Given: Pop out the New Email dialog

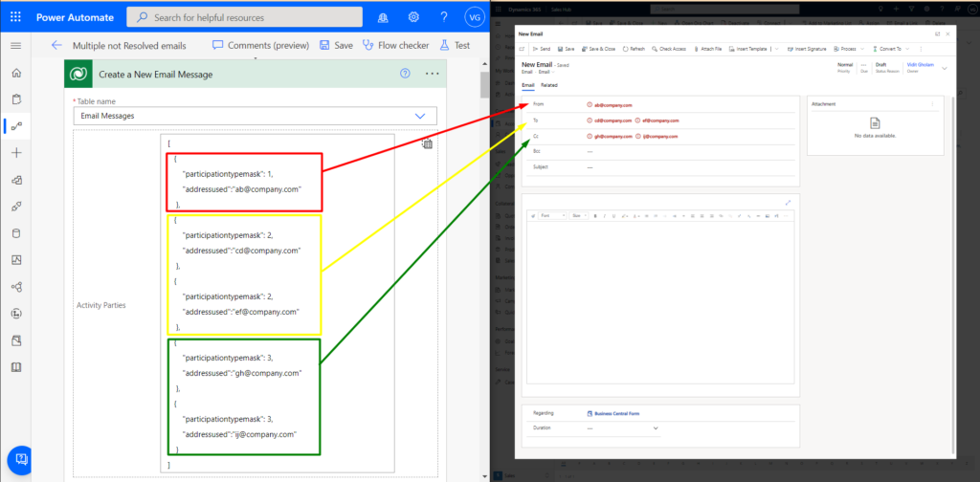Looking at the screenshot, I should click(x=937, y=33).
